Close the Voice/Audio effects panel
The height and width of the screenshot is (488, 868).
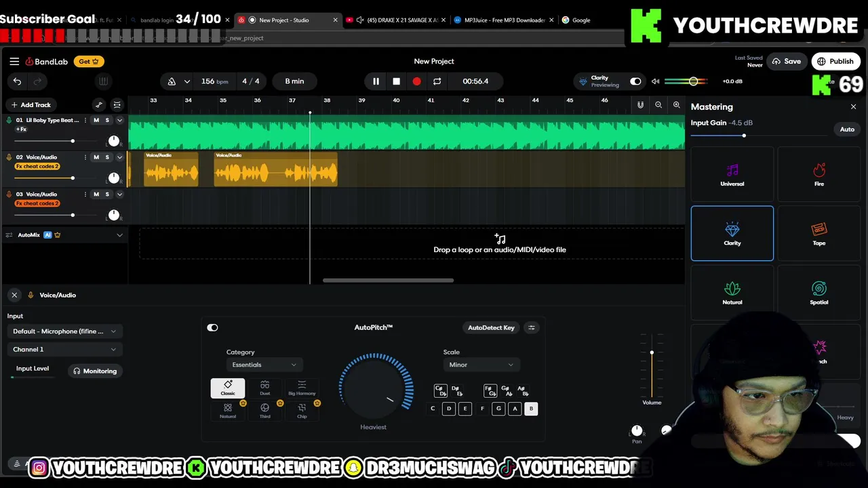pyautogui.click(x=14, y=295)
